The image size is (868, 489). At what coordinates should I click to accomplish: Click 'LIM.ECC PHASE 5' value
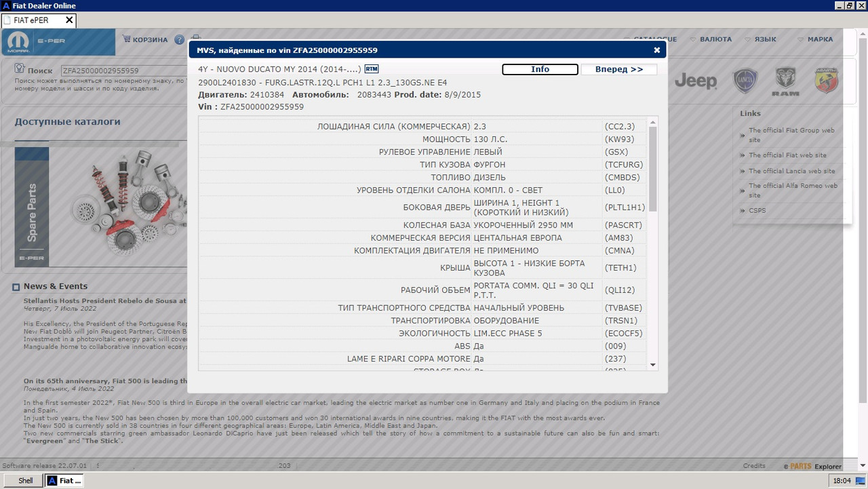coord(508,334)
